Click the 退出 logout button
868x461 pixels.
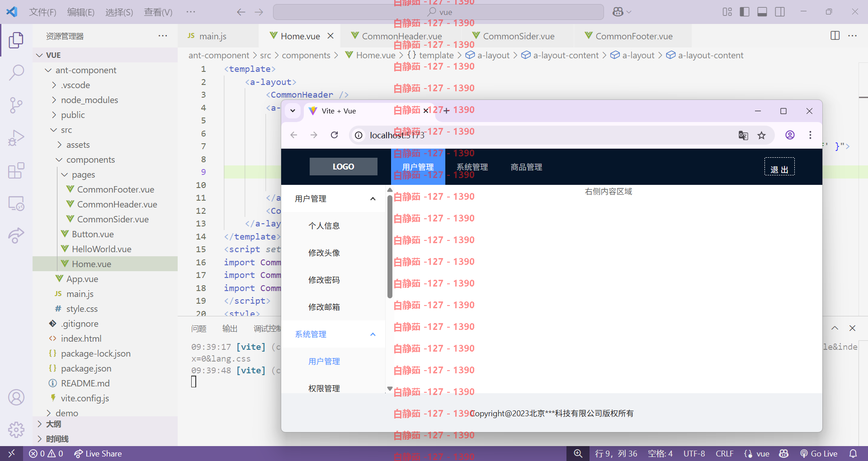779,166
